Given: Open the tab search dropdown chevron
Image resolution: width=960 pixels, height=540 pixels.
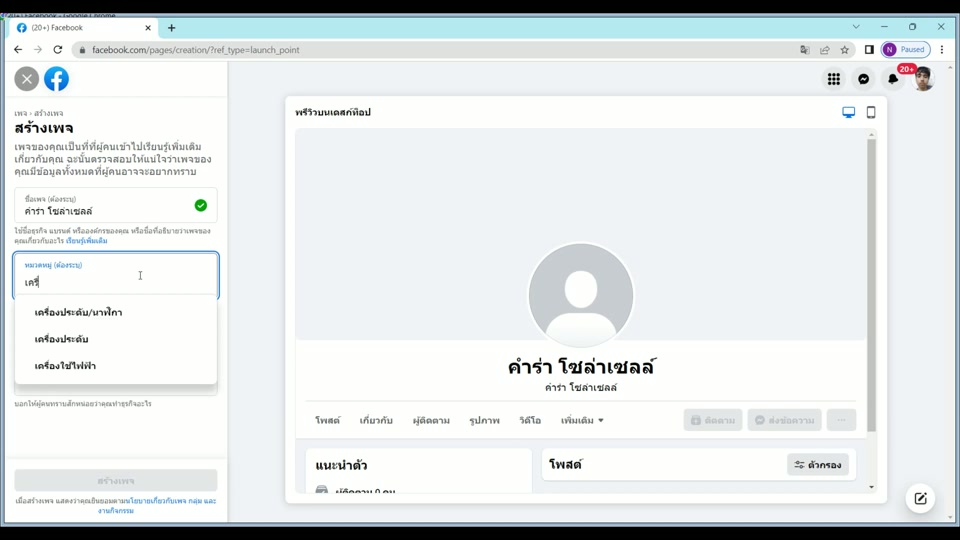Looking at the screenshot, I should pyautogui.click(x=856, y=27).
